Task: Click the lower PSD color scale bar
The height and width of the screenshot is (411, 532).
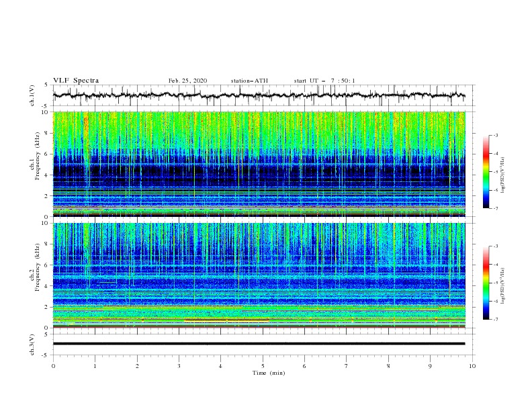Action: point(486,283)
